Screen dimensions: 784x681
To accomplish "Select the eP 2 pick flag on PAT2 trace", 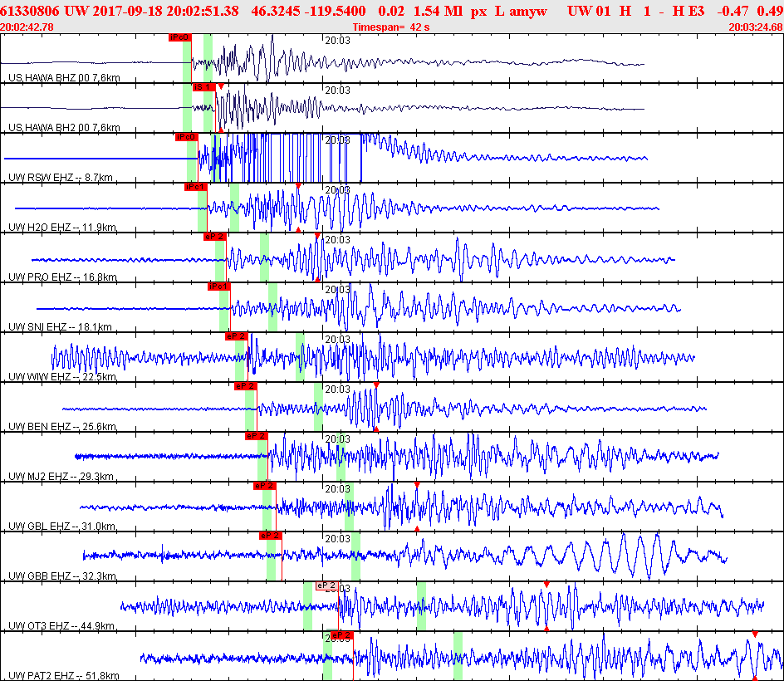I will coord(342,635).
